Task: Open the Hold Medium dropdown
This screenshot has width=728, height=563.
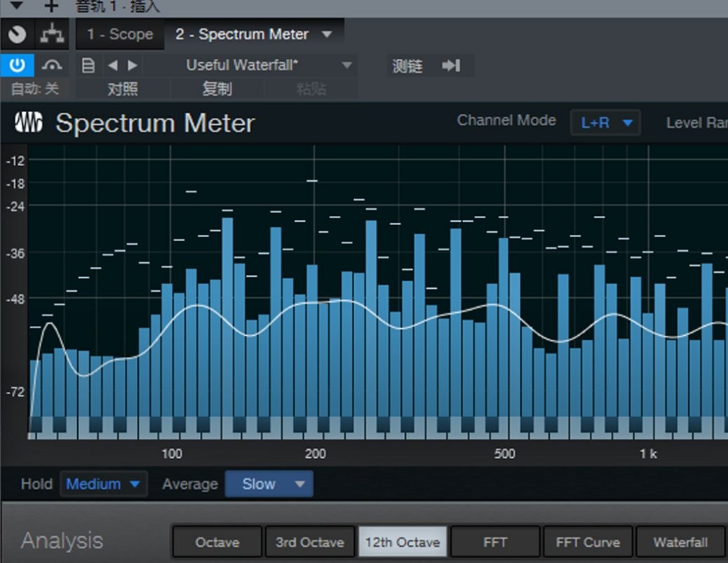Action: pyautogui.click(x=103, y=483)
